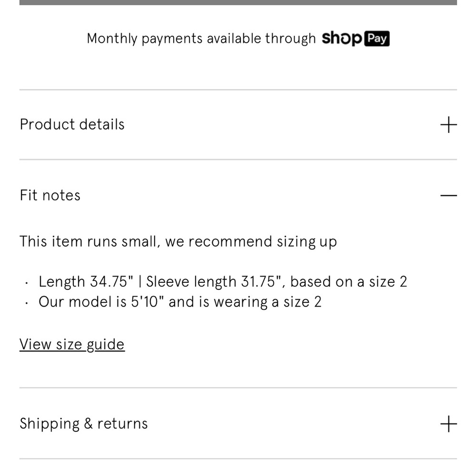Click the Monthly payments available text
The width and height of the screenshot is (476, 476).
[x=201, y=39]
